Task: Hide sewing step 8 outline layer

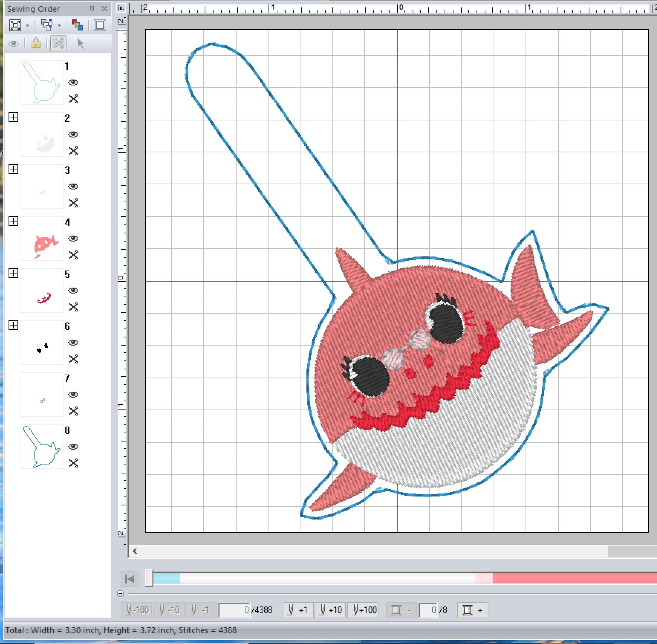Action: click(x=73, y=447)
